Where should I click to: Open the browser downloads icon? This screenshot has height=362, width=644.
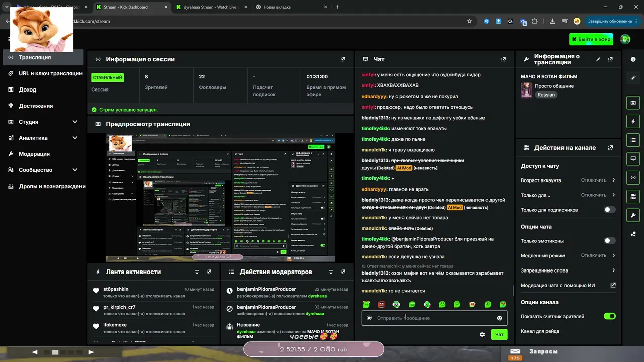click(x=552, y=21)
